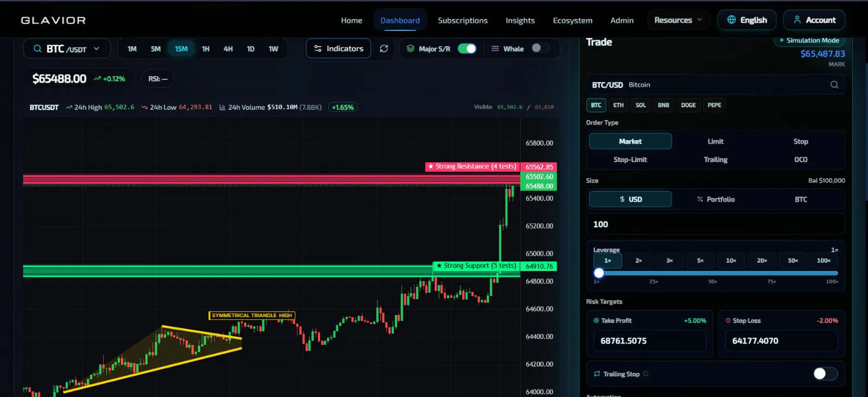Click the Stop Loss price field
The width and height of the screenshot is (868, 397).
782,341
